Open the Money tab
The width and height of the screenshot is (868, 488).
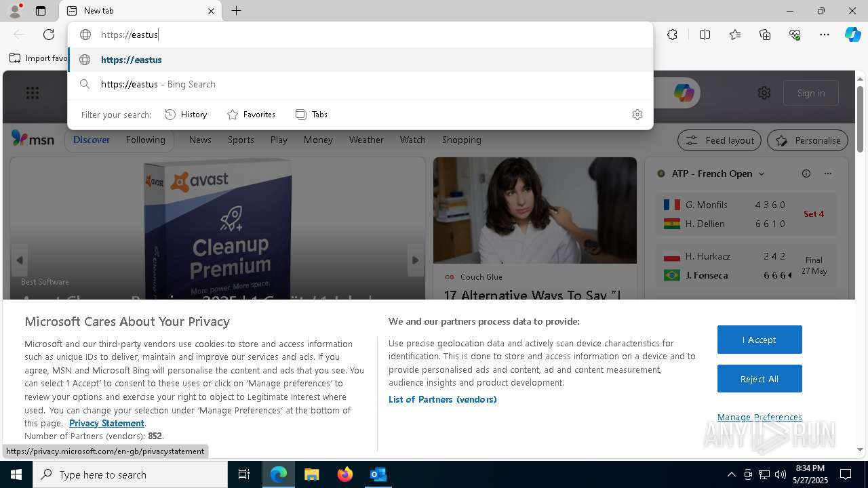coord(318,140)
